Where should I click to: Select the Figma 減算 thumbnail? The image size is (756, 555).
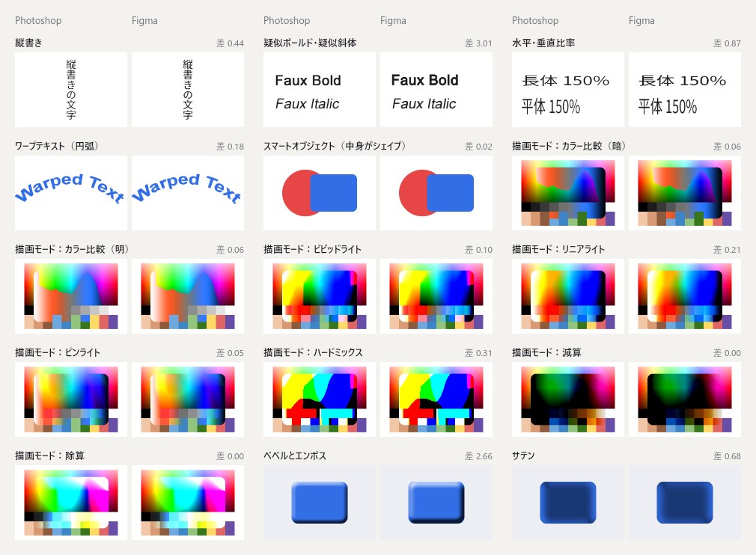click(x=685, y=399)
